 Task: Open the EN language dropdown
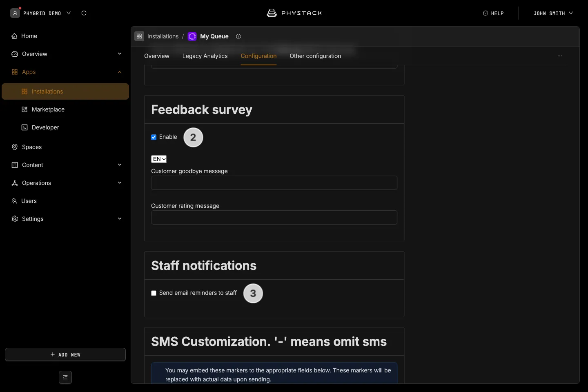[x=159, y=159]
